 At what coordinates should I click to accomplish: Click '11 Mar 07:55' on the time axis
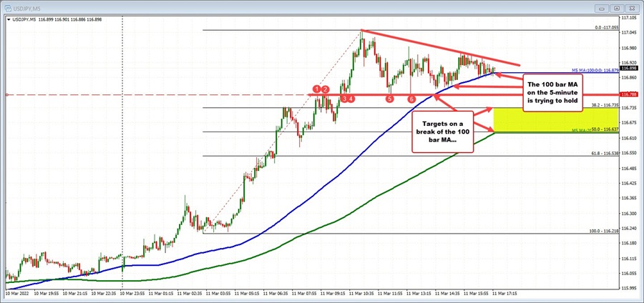tap(303, 294)
